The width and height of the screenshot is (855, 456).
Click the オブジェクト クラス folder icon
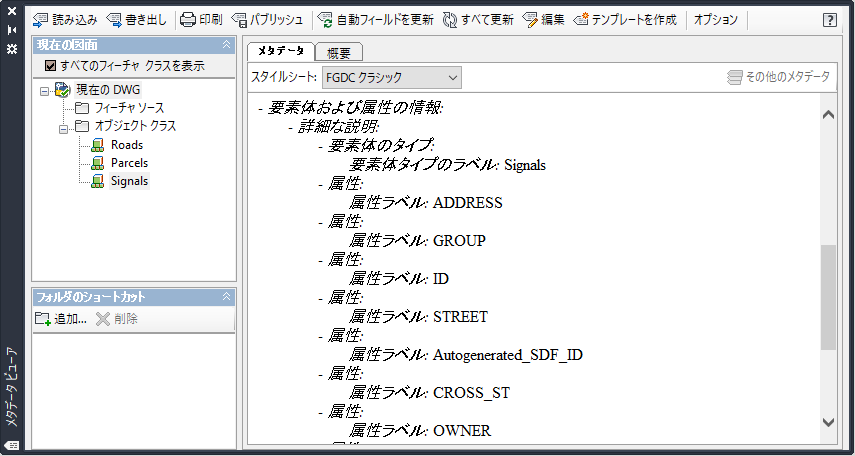pyautogui.click(x=82, y=126)
